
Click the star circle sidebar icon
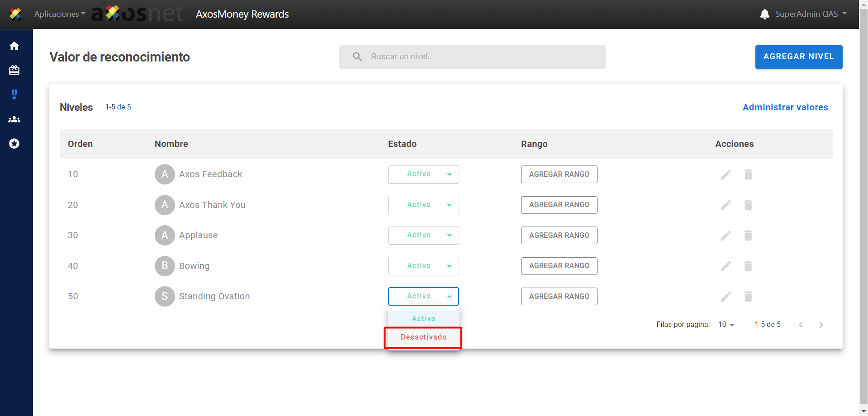(x=14, y=144)
